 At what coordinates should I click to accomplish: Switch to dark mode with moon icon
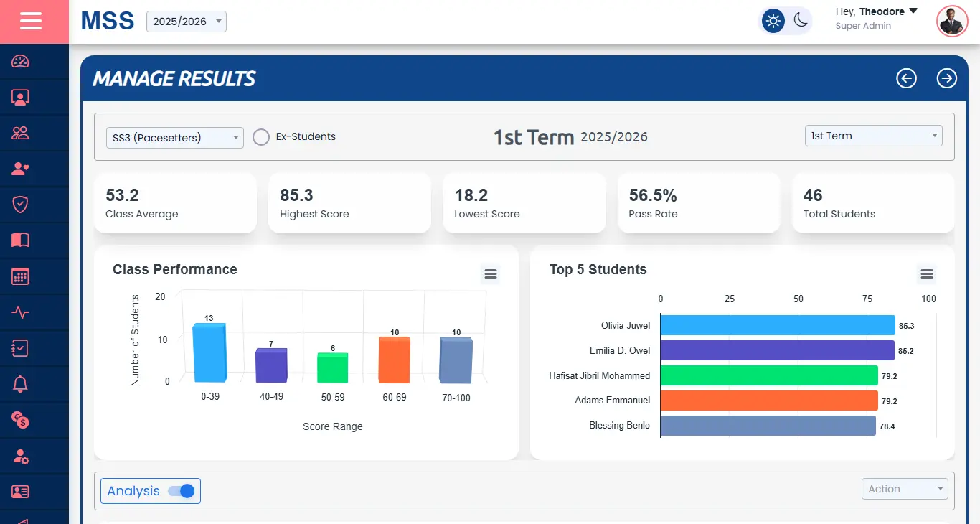click(x=798, y=21)
